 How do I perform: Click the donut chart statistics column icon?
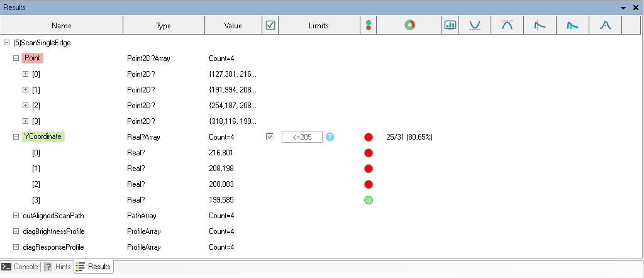(x=409, y=26)
